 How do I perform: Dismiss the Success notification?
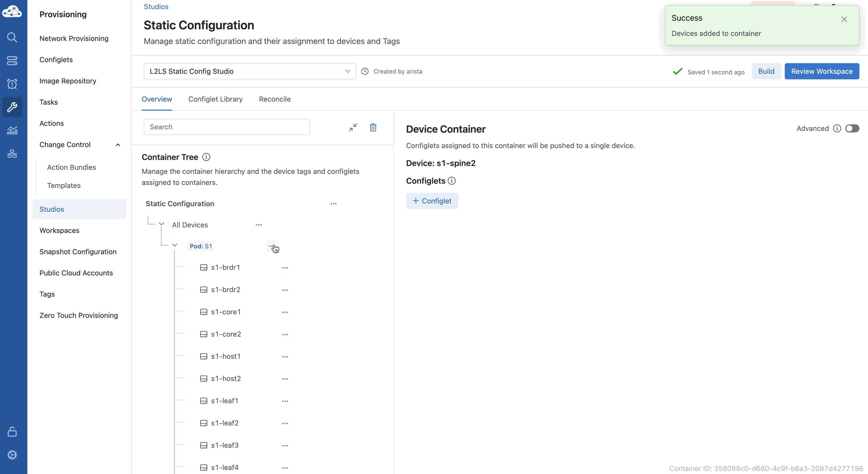click(844, 19)
